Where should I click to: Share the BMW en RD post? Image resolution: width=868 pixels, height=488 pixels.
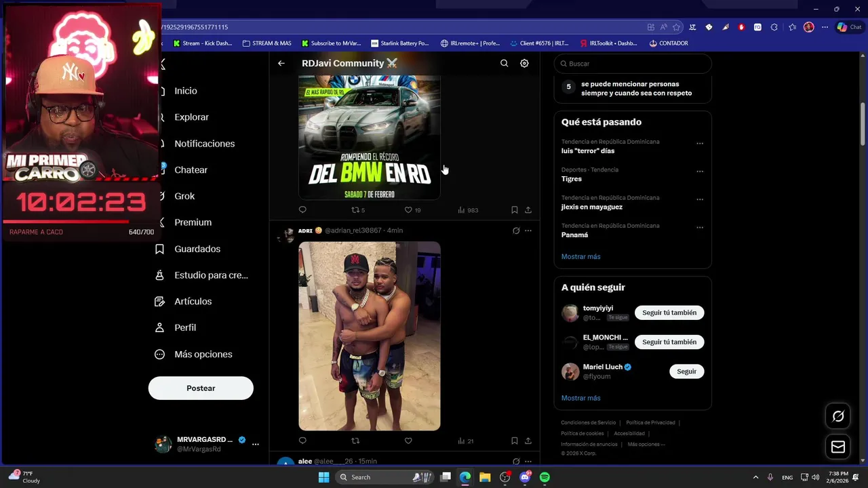click(x=528, y=210)
